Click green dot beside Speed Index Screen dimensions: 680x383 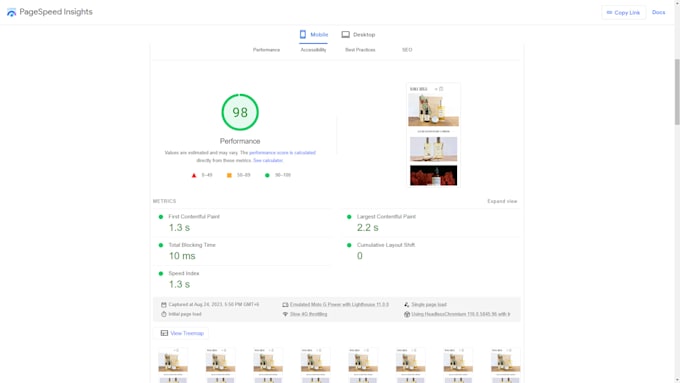tap(161, 274)
